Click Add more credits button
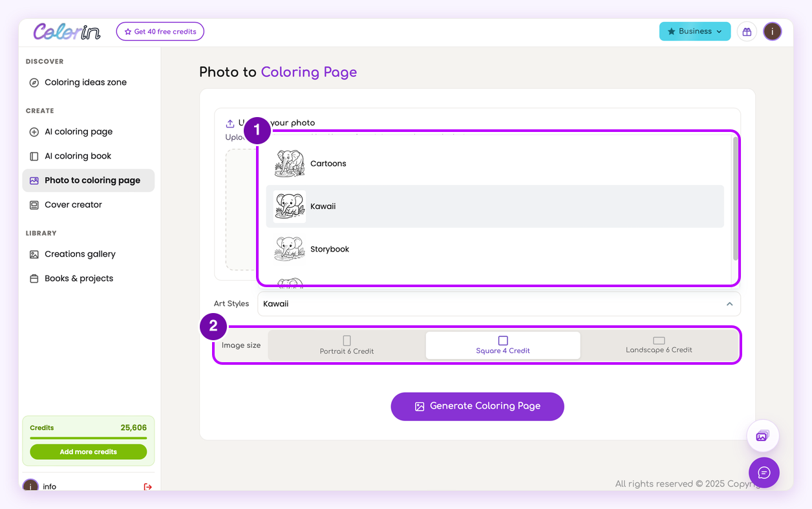Viewport: 812px width, 509px height. [x=89, y=451]
